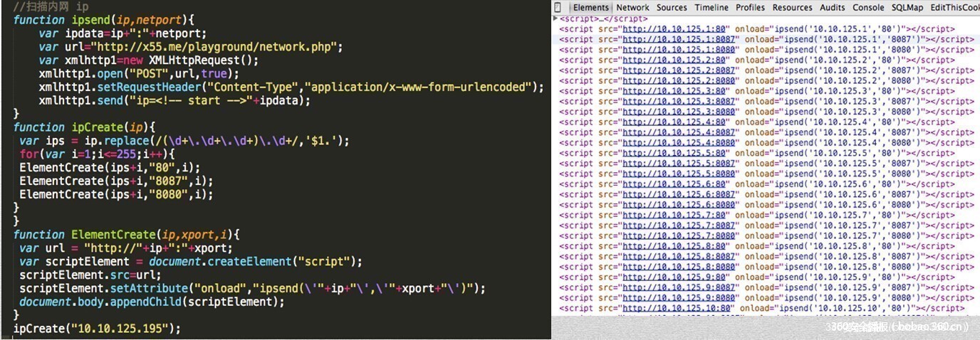Click the 'function ipsend(ip,netport){' code line
Viewport: 980px width, 340px height.
103,20
